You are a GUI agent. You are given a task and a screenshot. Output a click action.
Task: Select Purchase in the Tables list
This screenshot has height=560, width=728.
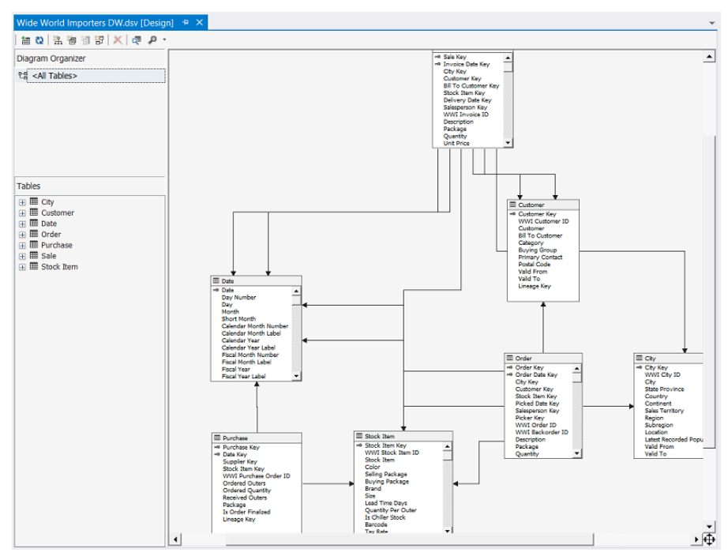click(56, 246)
